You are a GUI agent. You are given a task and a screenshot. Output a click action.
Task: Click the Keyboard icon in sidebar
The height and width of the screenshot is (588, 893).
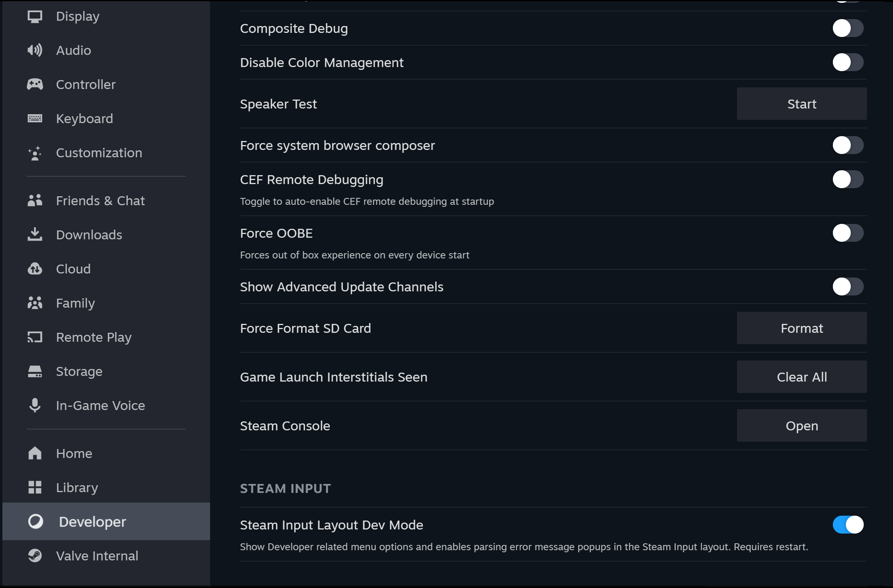pos(35,118)
